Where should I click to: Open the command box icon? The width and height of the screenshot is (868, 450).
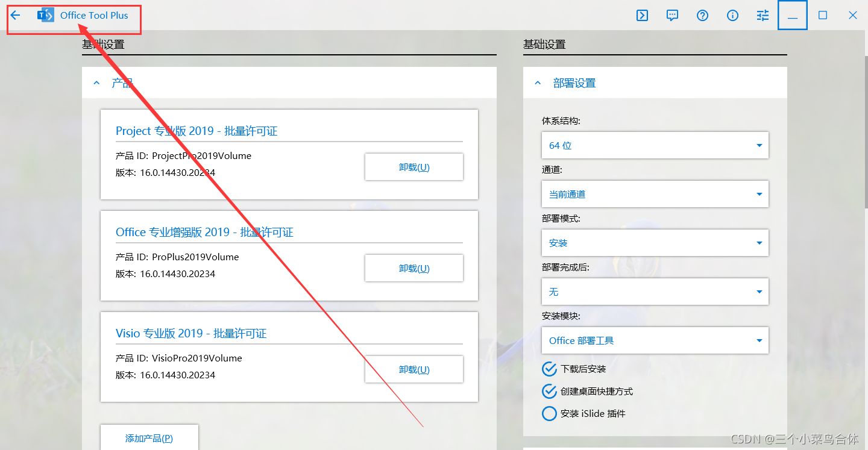(642, 16)
